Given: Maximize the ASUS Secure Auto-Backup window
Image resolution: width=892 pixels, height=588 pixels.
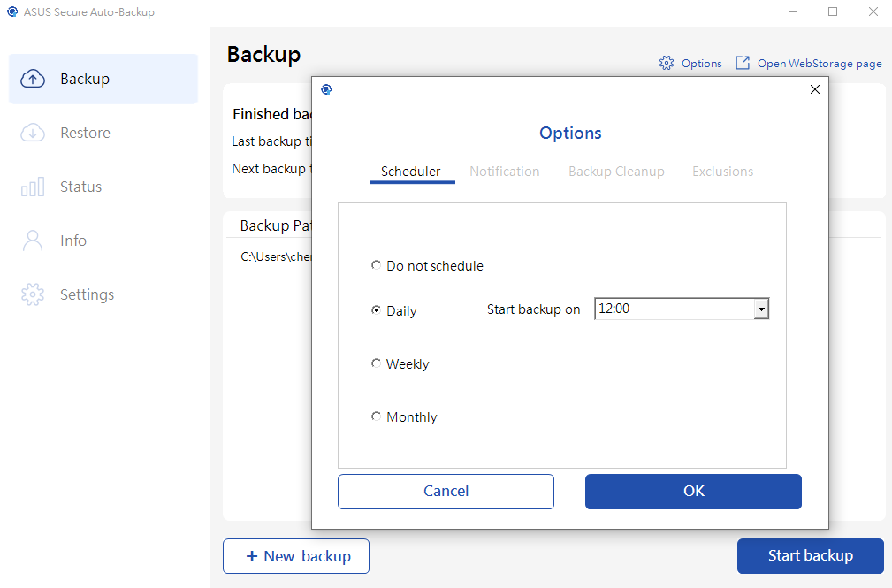Looking at the screenshot, I should point(833,11).
